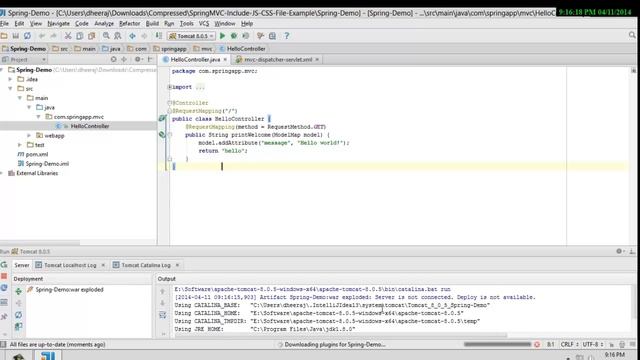640x360 pixels.
Task: Open Project Structure toolbar icon
Action: 272,36
